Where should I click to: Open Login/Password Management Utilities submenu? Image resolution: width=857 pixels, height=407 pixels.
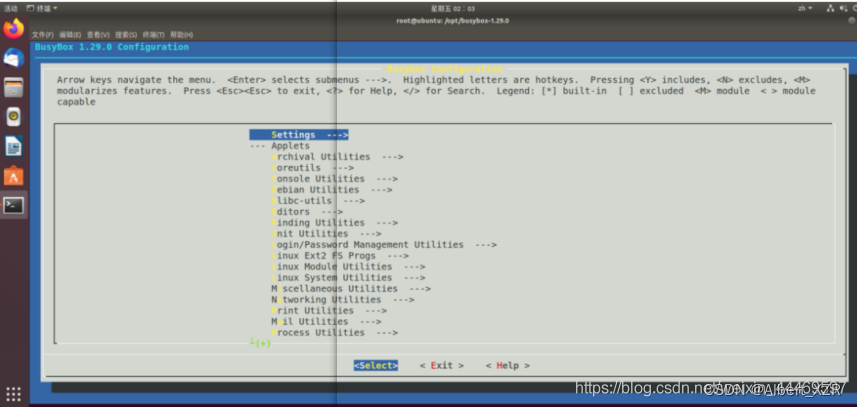click(384, 245)
